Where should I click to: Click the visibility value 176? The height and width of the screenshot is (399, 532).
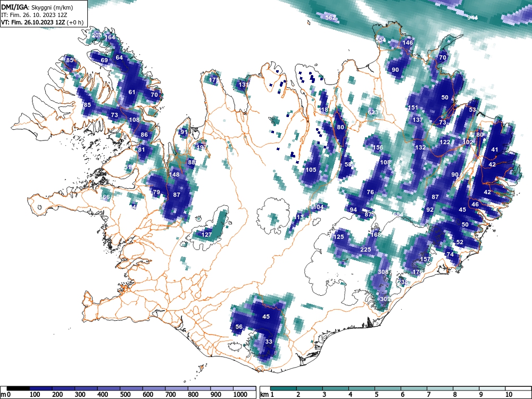418,272
